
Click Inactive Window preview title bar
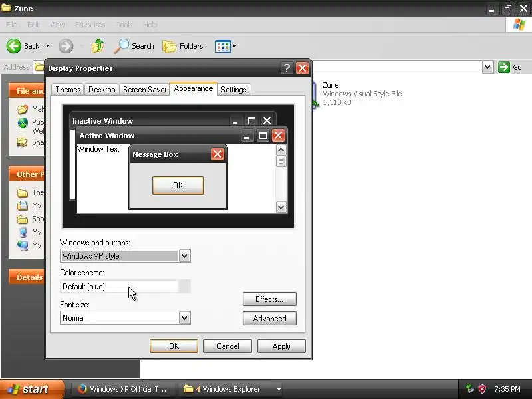[x=173, y=120]
